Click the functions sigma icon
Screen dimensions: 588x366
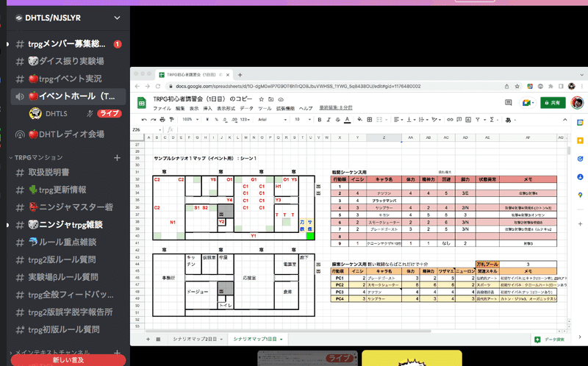[x=493, y=120]
